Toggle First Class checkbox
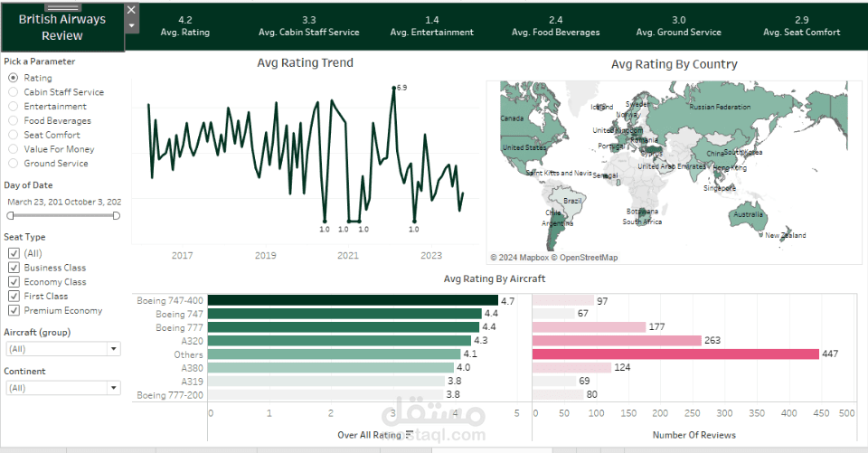Image resolution: width=868 pixels, height=453 pixels. pos(14,297)
